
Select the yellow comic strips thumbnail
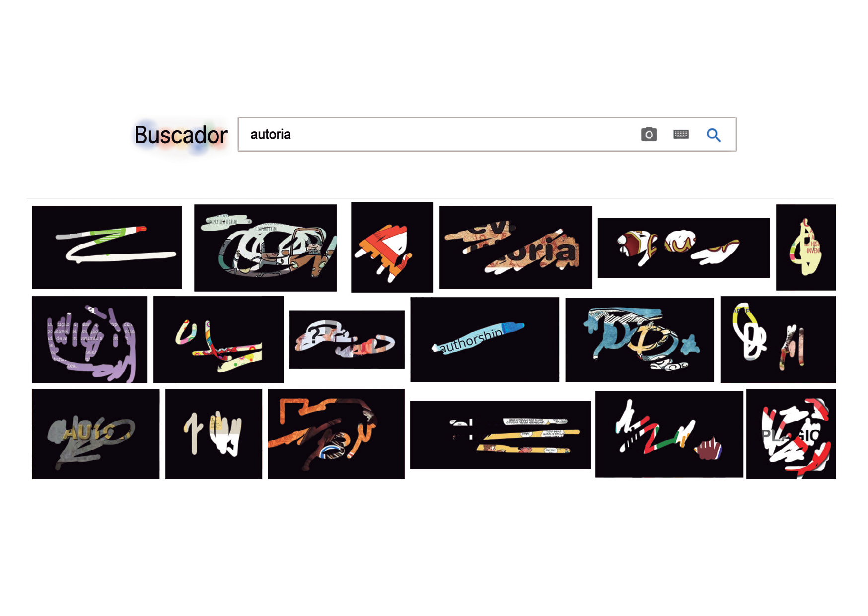[500, 435]
